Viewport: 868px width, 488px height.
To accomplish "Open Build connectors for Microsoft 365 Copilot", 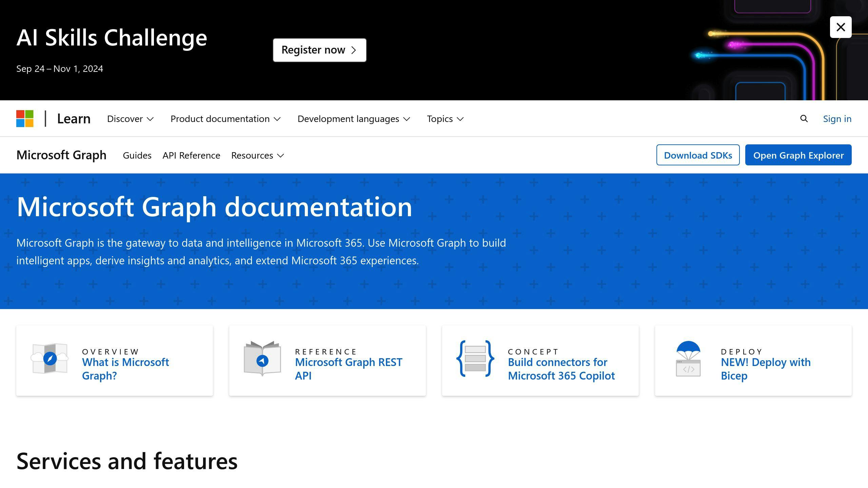I will coord(561,369).
